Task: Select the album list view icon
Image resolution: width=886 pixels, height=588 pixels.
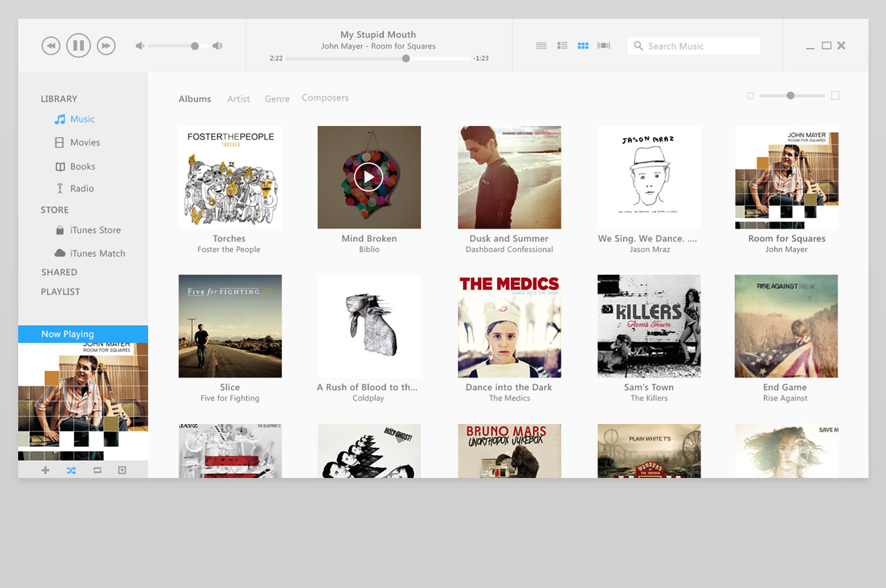Action: click(x=562, y=46)
